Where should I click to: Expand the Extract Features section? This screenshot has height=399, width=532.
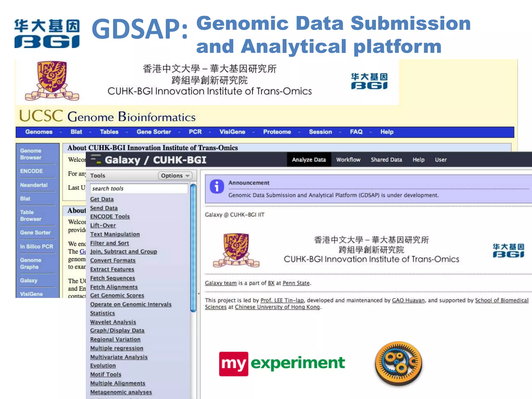click(112, 269)
